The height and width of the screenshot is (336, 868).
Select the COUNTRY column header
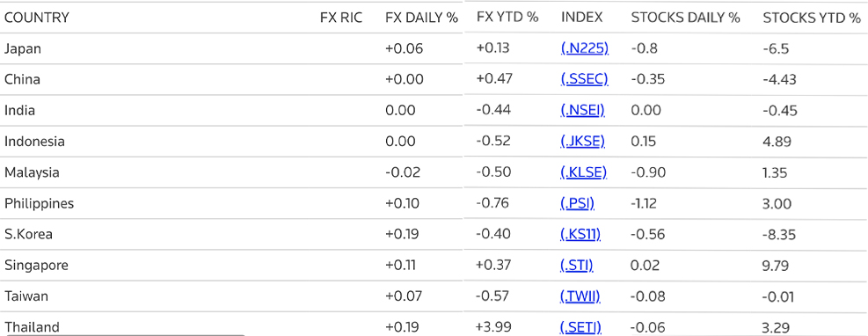coord(37,18)
